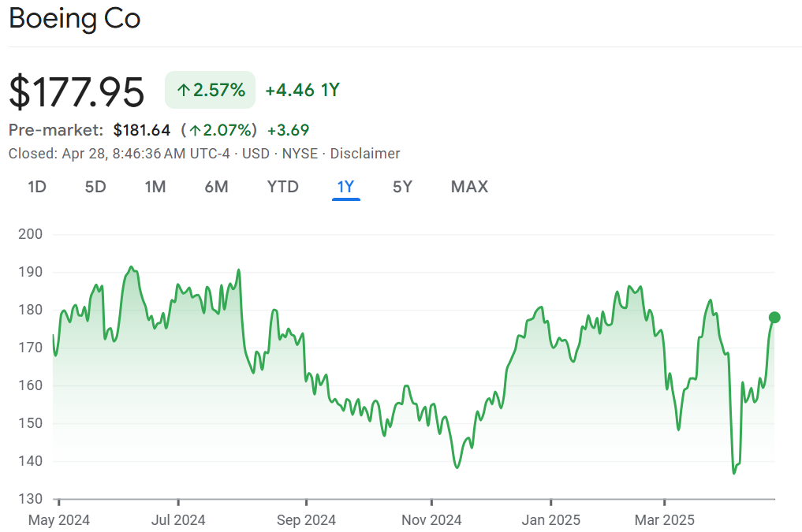The image size is (802, 532).
Task: Click the +4.46 1Y change text
Action: point(302,90)
